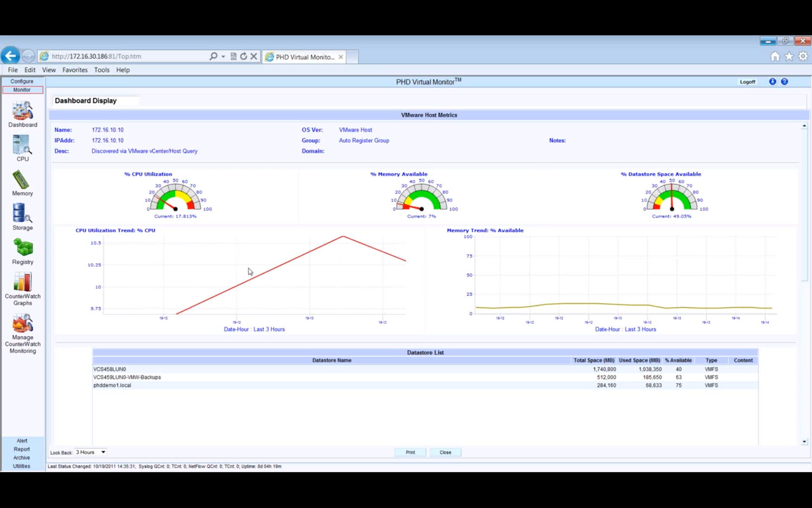The image size is (812, 508).
Task: Click the blue help question icon
Action: [784, 82]
